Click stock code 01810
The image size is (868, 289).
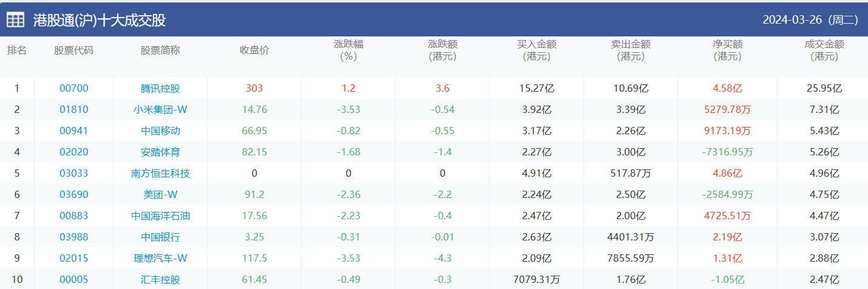74,109
